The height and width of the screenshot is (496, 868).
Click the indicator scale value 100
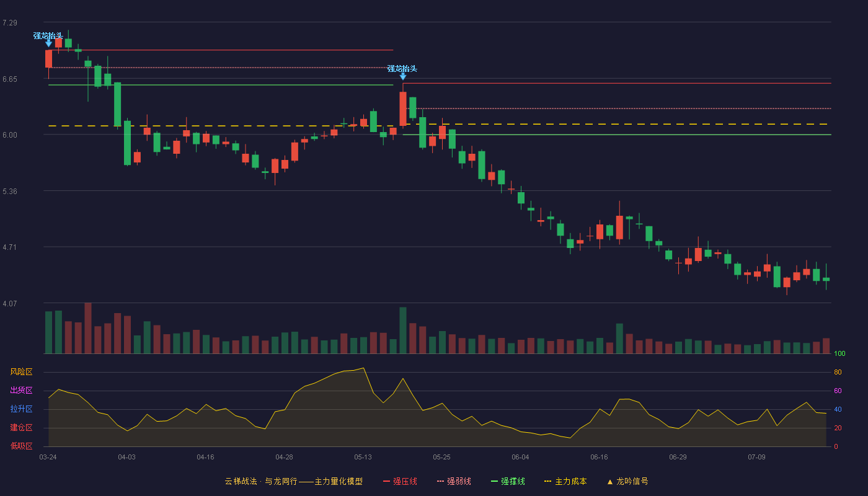coord(839,354)
